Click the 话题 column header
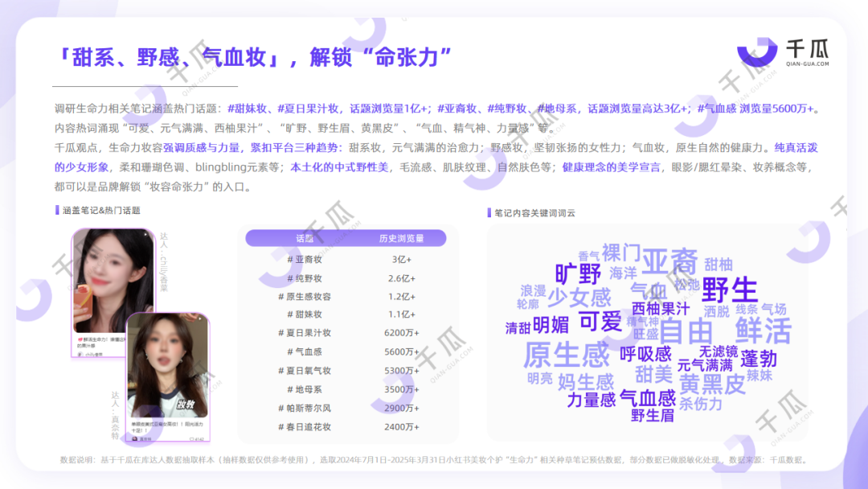The width and height of the screenshot is (868, 489). coord(305,238)
